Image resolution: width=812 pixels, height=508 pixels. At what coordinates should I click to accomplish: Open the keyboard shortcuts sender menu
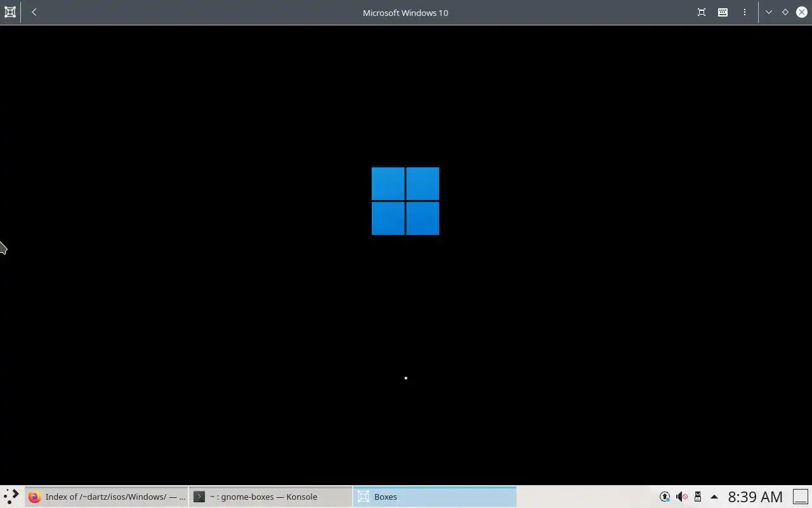click(723, 12)
